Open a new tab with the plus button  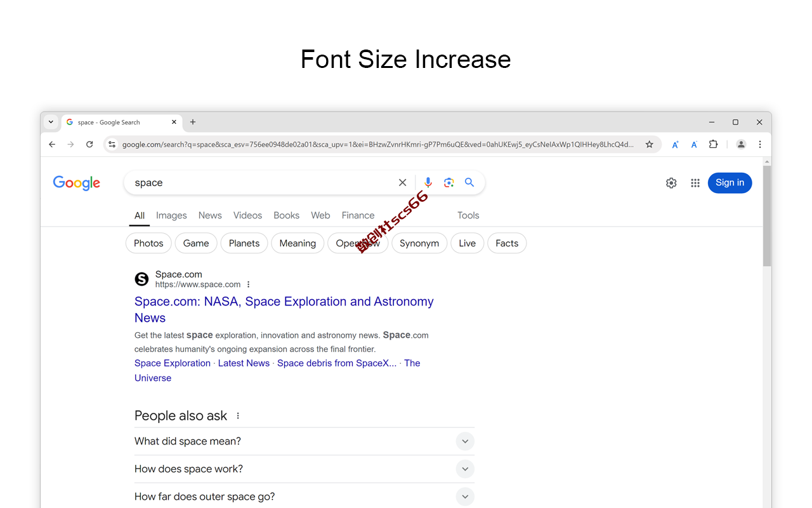(193, 122)
